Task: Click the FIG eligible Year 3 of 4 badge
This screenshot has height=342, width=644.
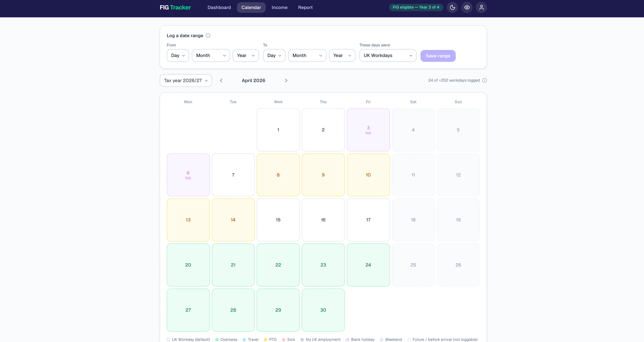Action: [416, 7]
